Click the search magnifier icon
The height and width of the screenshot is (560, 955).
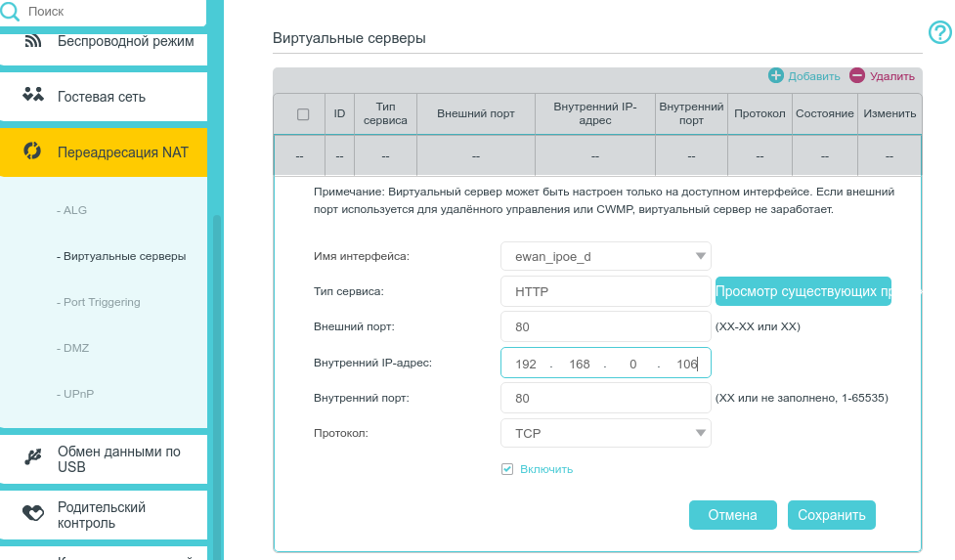click(10, 11)
